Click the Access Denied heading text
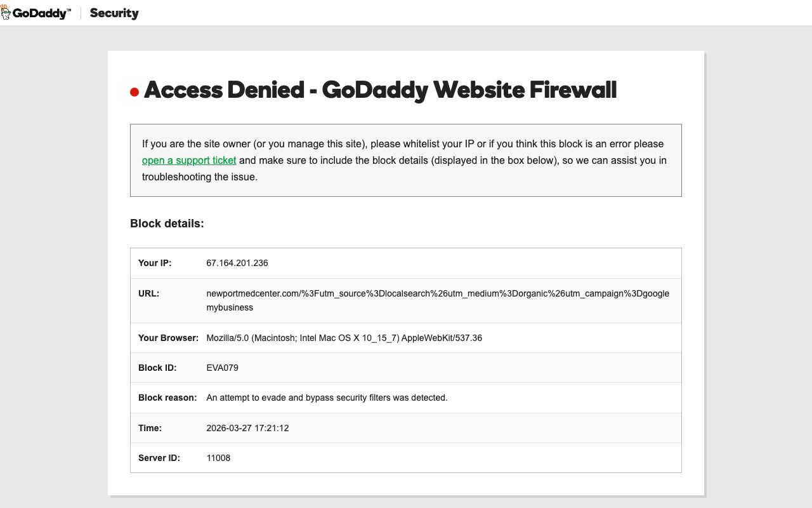Viewport: 812px width, 508px height. point(380,90)
